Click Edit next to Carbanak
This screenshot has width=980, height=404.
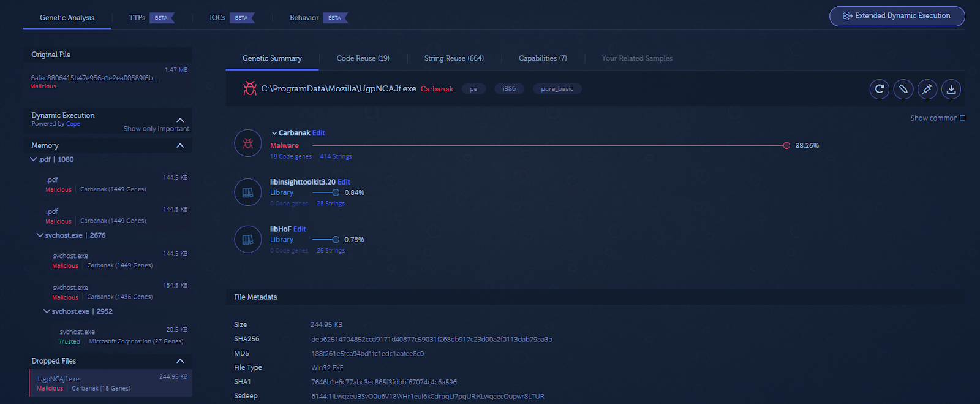tap(318, 133)
